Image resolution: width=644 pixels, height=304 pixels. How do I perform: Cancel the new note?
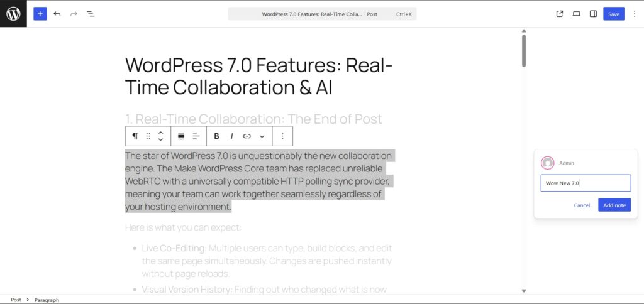582,205
